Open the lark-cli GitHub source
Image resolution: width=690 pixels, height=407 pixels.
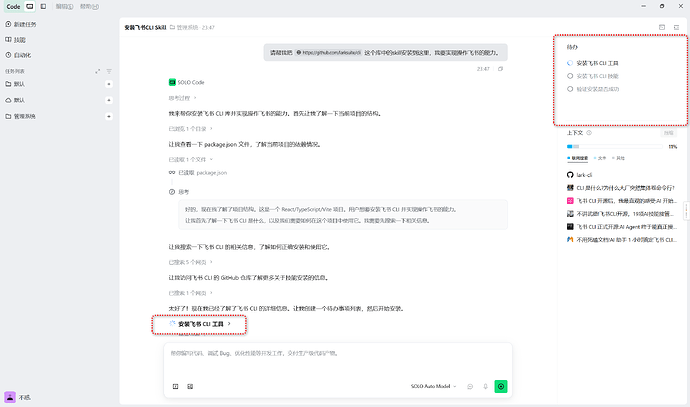pyautogui.click(x=580, y=175)
